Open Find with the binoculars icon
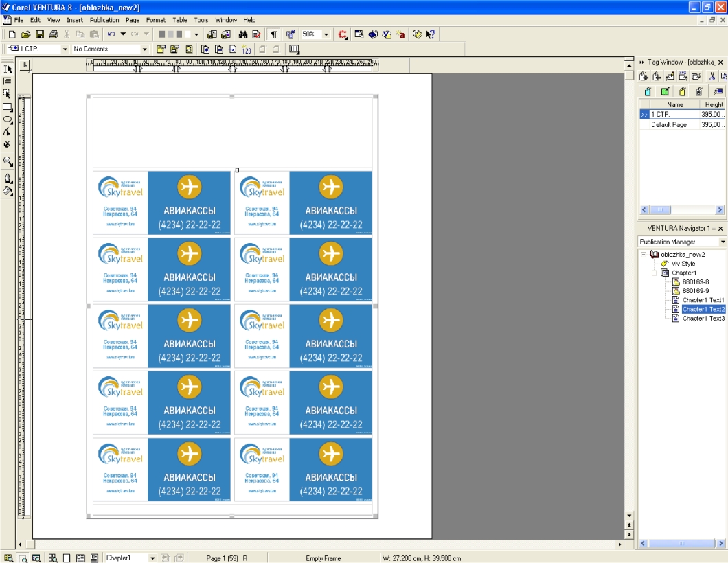Screen dimensions: 728x563 pyautogui.click(x=243, y=34)
